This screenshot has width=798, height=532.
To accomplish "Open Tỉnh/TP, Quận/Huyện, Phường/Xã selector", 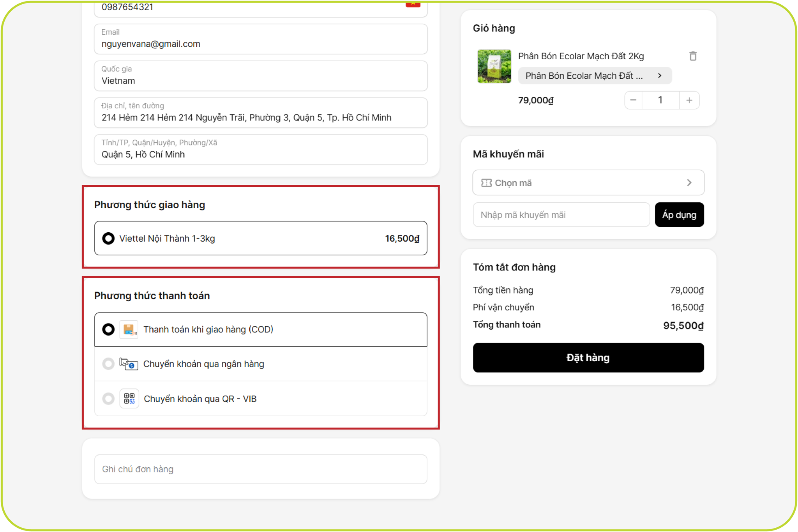I will coord(260,150).
